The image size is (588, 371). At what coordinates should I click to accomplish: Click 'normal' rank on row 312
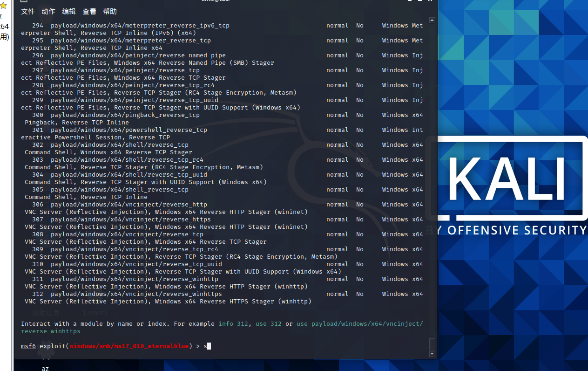point(338,294)
